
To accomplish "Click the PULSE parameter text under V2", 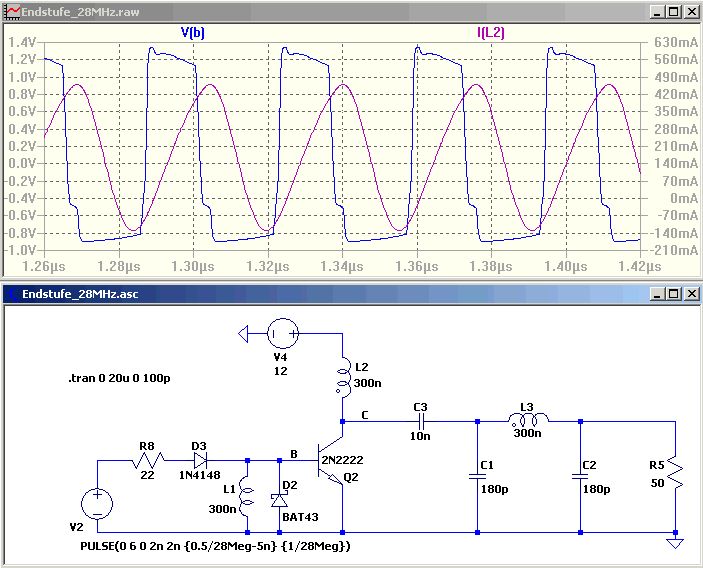I will tap(215, 547).
